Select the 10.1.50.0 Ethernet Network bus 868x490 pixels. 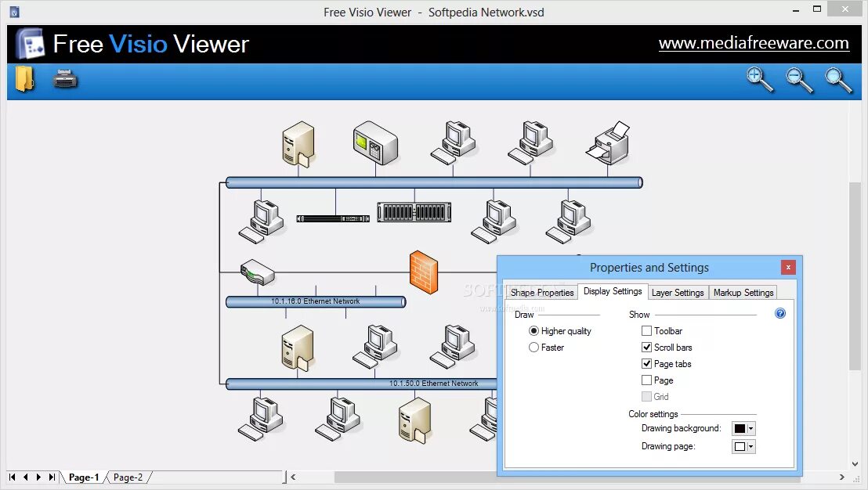click(361, 384)
